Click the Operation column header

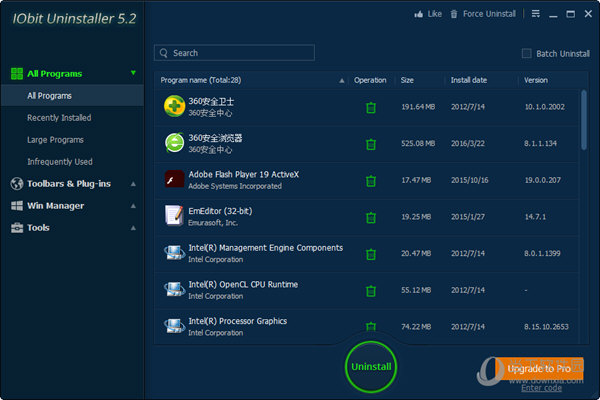[370, 80]
